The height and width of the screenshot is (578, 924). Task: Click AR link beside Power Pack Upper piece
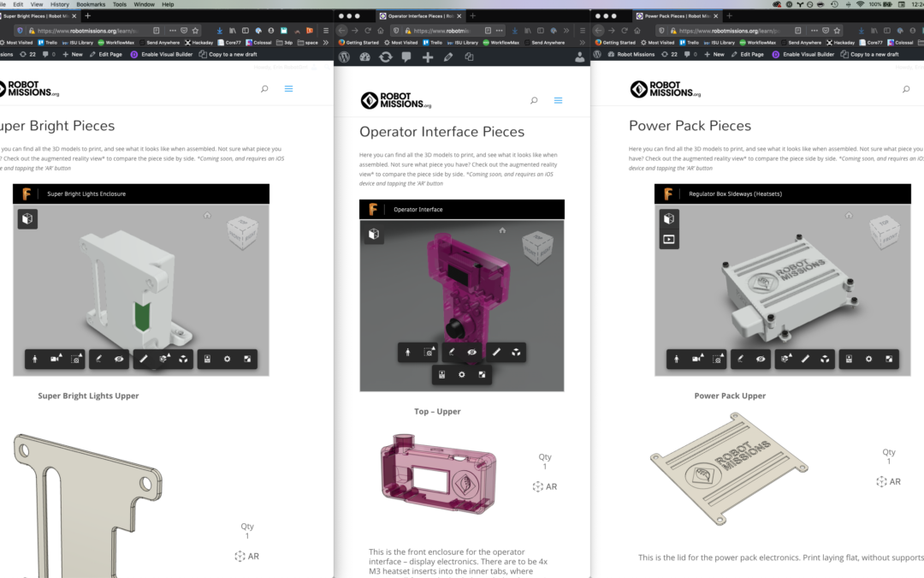click(x=889, y=482)
